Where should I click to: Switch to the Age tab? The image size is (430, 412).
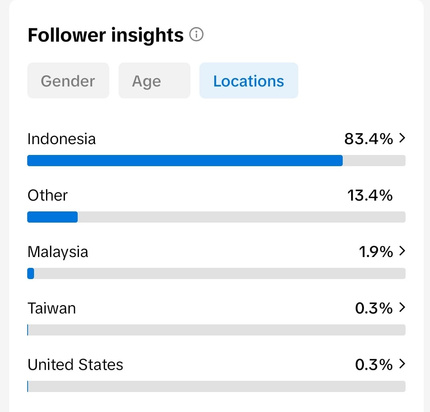click(x=154, y=81)
